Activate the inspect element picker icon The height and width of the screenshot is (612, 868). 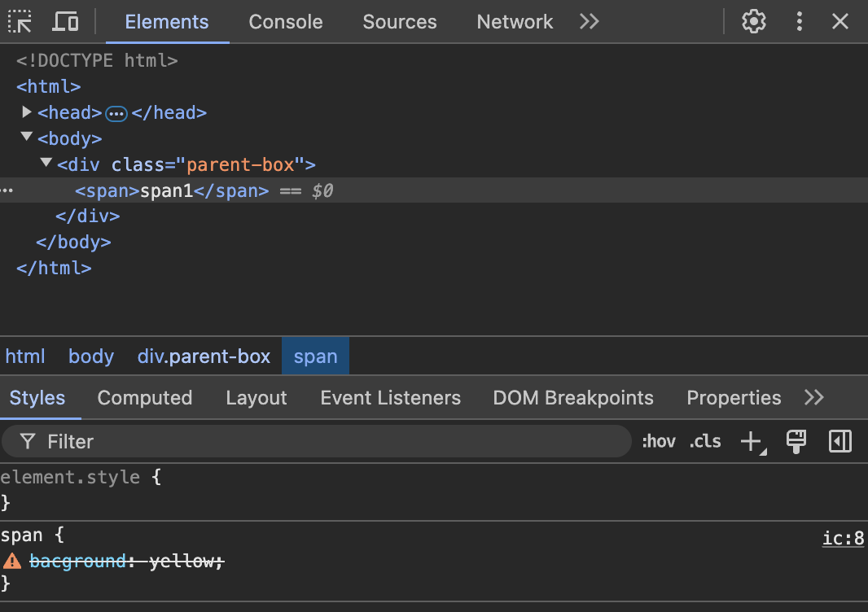click(20, 22)
